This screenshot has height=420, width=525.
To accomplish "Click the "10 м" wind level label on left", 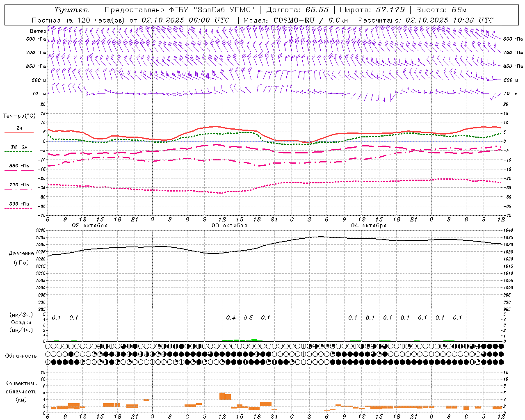I will [x=39, y=94].
